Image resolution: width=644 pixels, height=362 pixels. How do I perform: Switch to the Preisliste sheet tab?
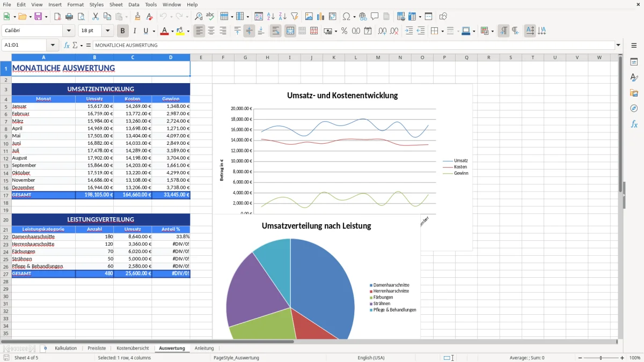pyautogui.click(x=97, y=348)
